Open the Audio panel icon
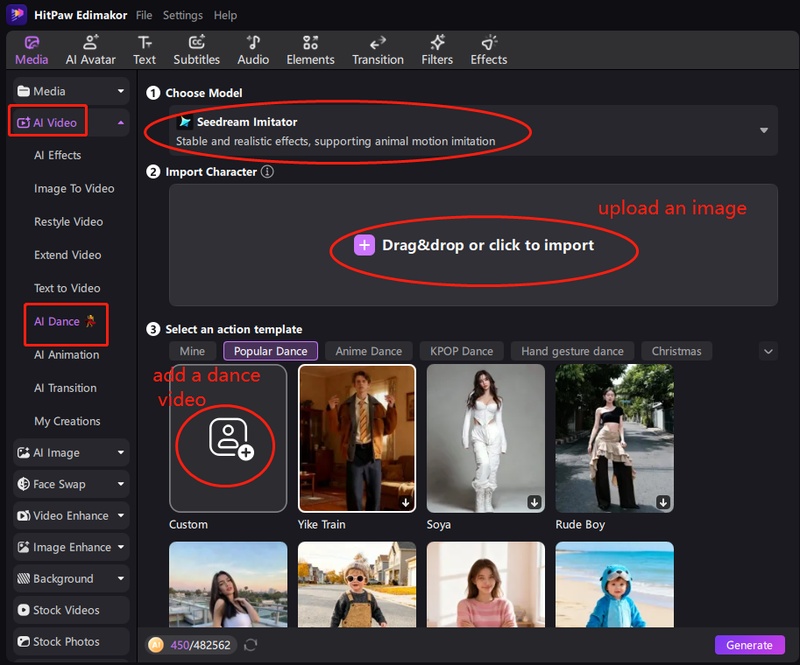The image size is (800, 665). 253,49
